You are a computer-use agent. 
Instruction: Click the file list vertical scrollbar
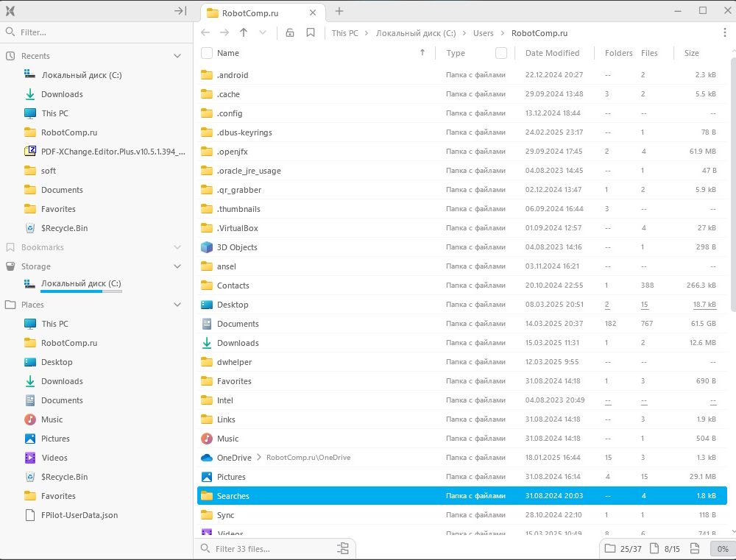[733, 184]
